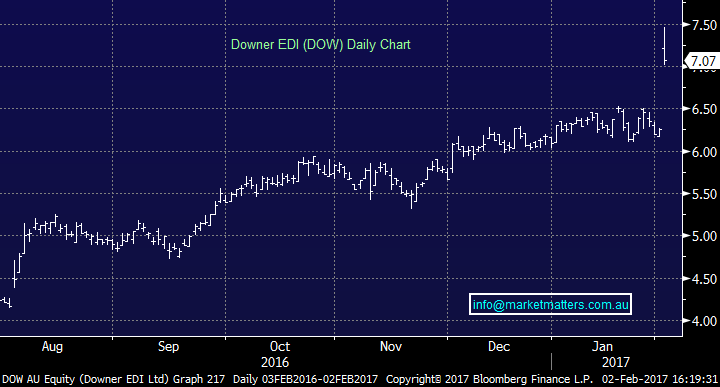
Task: Click the 6.00 price axis label
Action: (704, 152)
